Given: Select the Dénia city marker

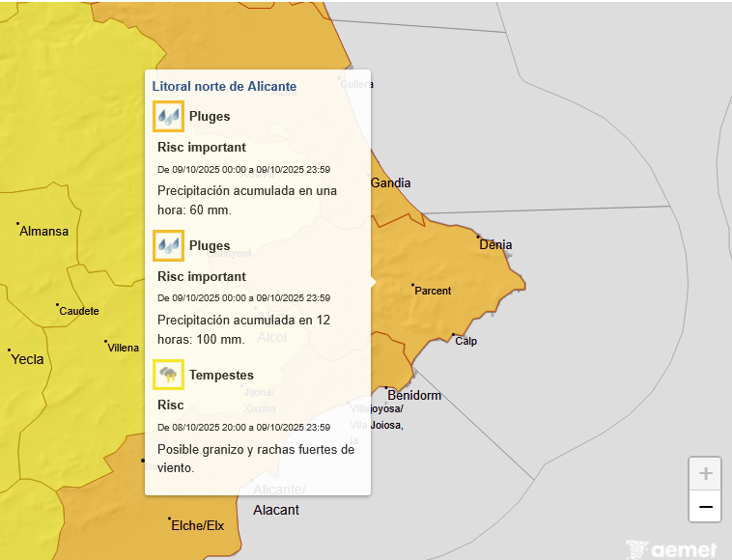Looking at the screenshot, I should (477, 236).
